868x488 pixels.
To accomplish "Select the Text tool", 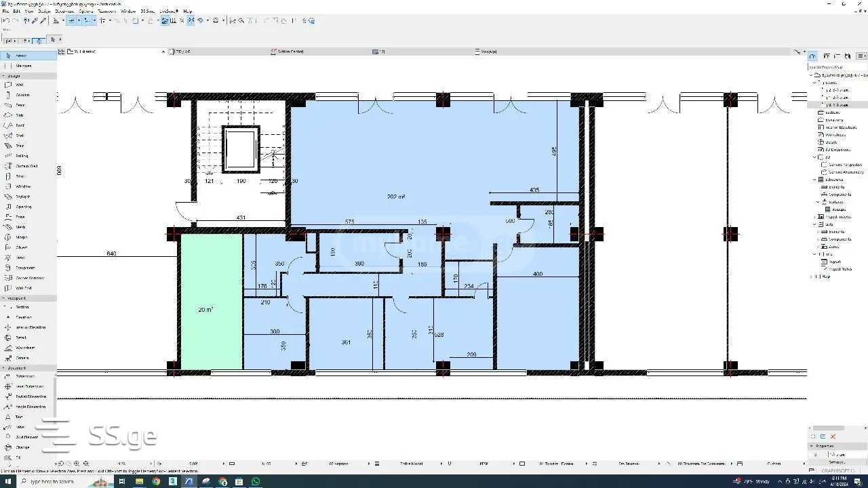I will (x=19, y=417).
